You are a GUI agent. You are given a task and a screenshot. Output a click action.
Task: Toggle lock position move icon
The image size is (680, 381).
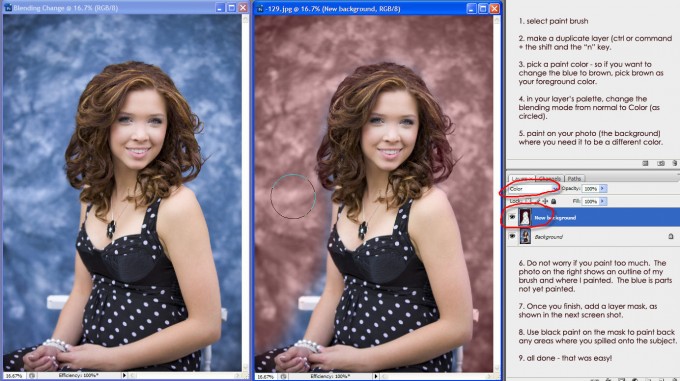click(x=545, y=201)
